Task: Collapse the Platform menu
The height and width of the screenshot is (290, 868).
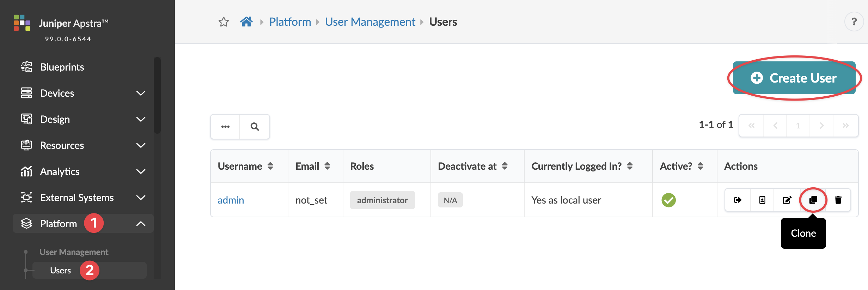Action: pos(141,224)
